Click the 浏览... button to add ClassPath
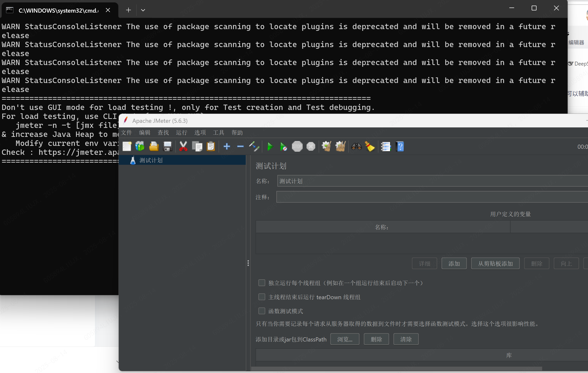The height and width of the screenshot is (373, 588). [345, 339]
